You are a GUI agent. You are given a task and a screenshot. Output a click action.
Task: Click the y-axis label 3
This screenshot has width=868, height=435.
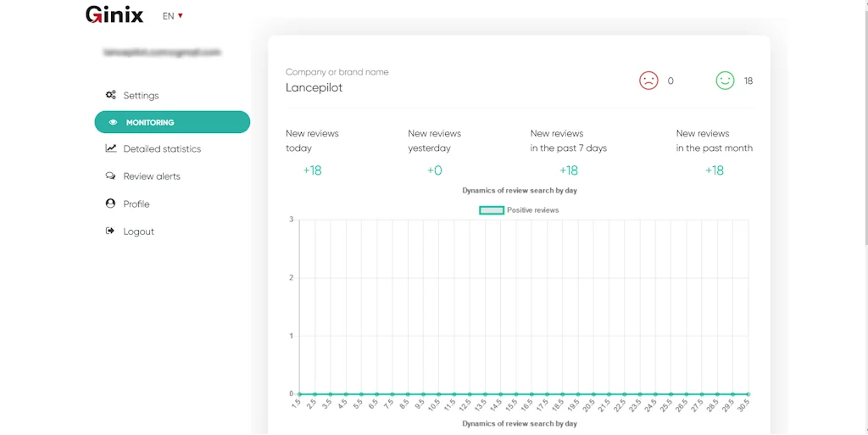(292, 220)
